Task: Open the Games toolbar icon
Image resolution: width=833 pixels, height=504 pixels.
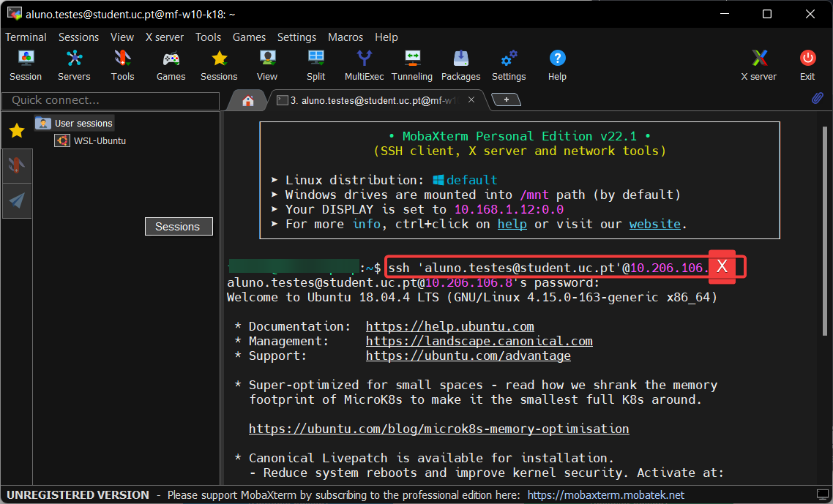Action: (x=171, y=65)
